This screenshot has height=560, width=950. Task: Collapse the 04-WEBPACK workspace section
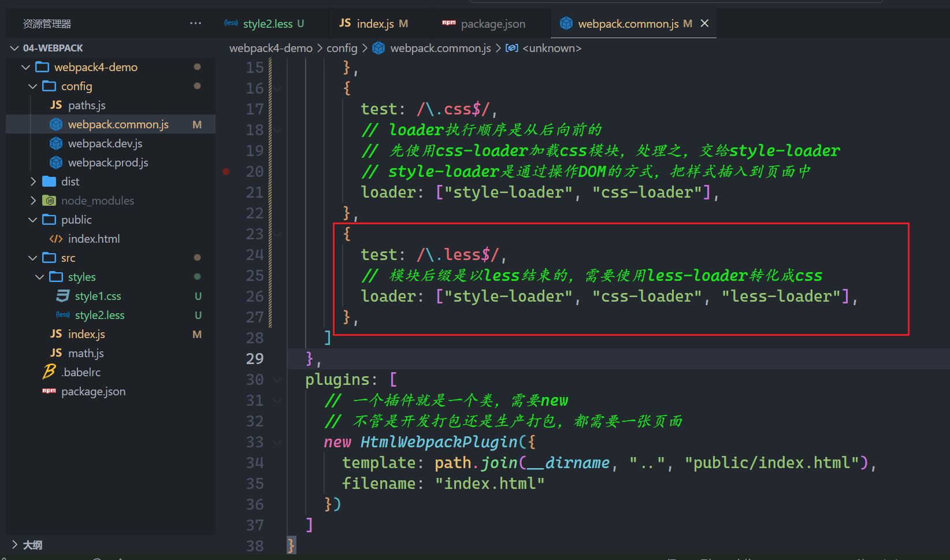coord(14,48)
